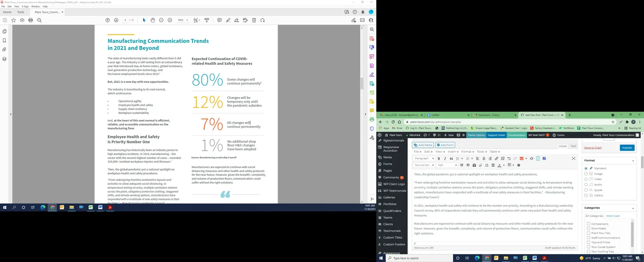Click the insert link icon in editor
The height and width of the screenshot is (262, 644).
[496, 158]
